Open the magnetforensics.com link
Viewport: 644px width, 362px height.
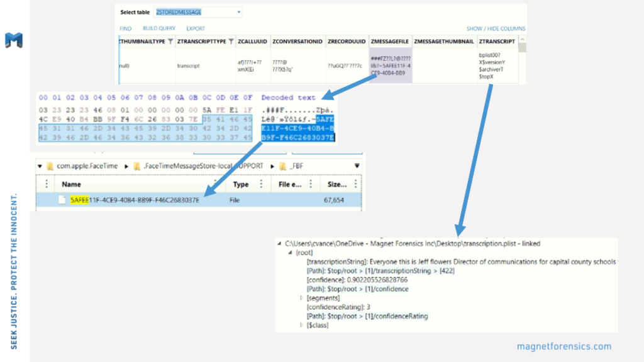tap(564, 346)
